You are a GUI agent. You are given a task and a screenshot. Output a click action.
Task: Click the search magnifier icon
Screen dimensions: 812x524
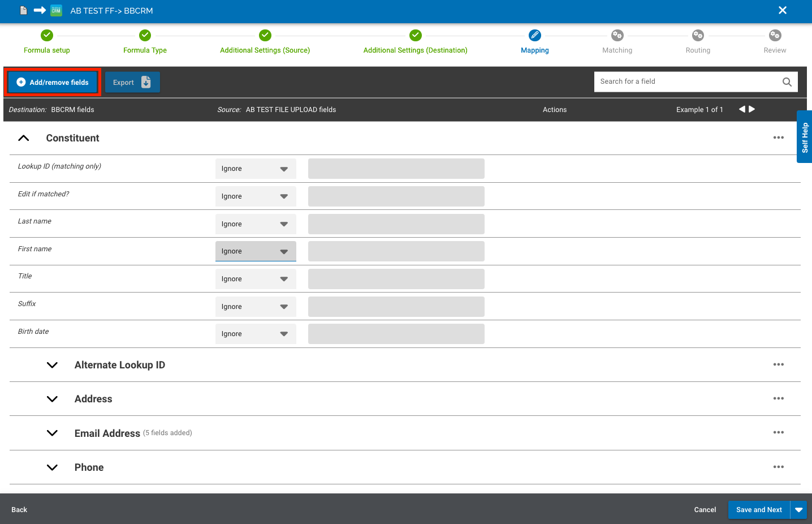coord(787,82)
